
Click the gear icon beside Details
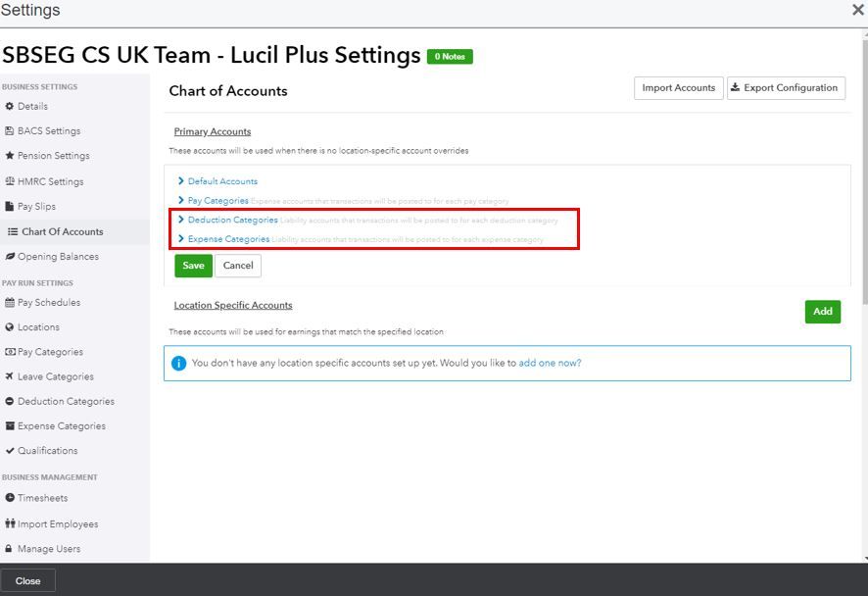coord(10,106)
